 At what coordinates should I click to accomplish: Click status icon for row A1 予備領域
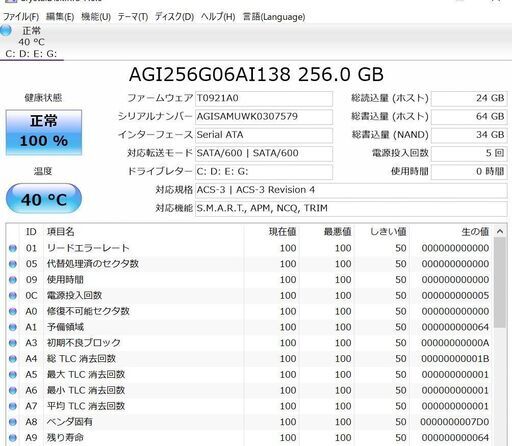coord(13,327)
